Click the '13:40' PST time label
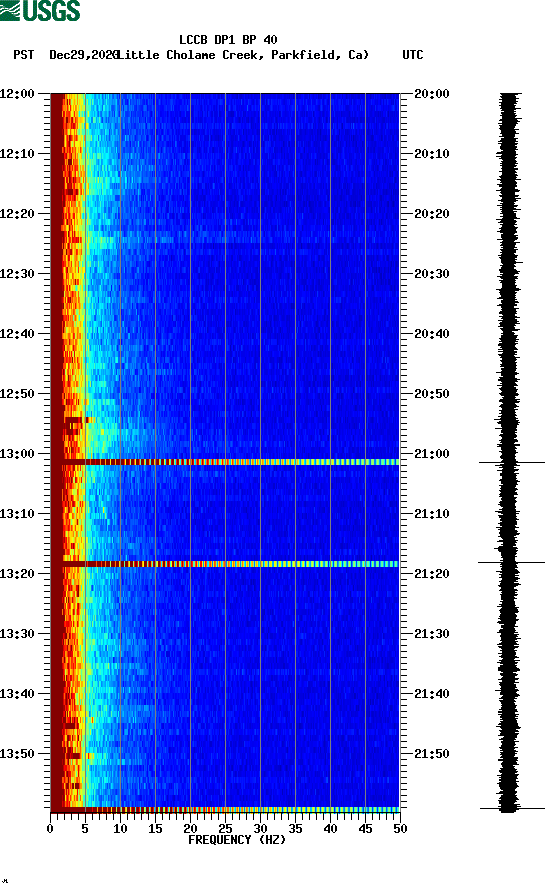The image size is (552, 892). pyautogui.click(x=18, y=694)
